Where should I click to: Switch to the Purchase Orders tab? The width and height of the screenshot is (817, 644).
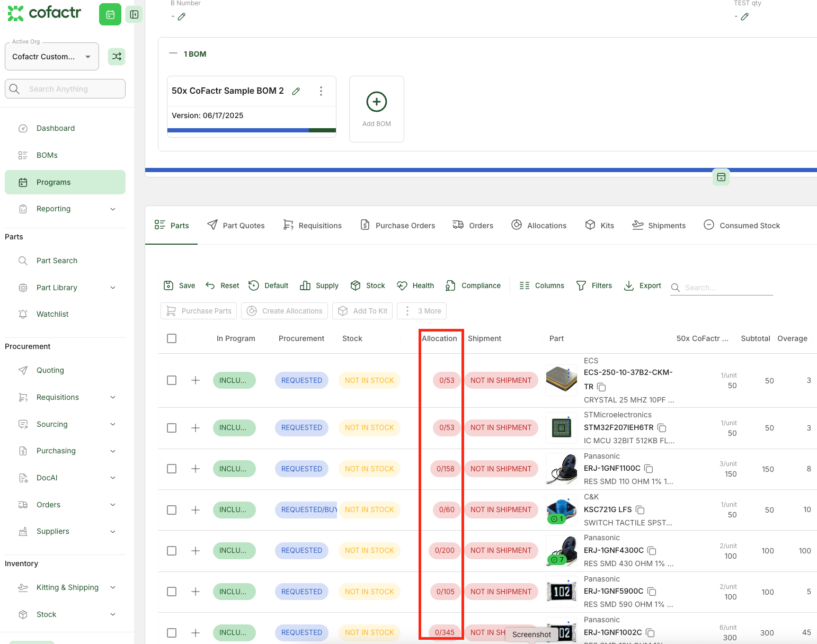pyautogui.click(x=397, y=226)
